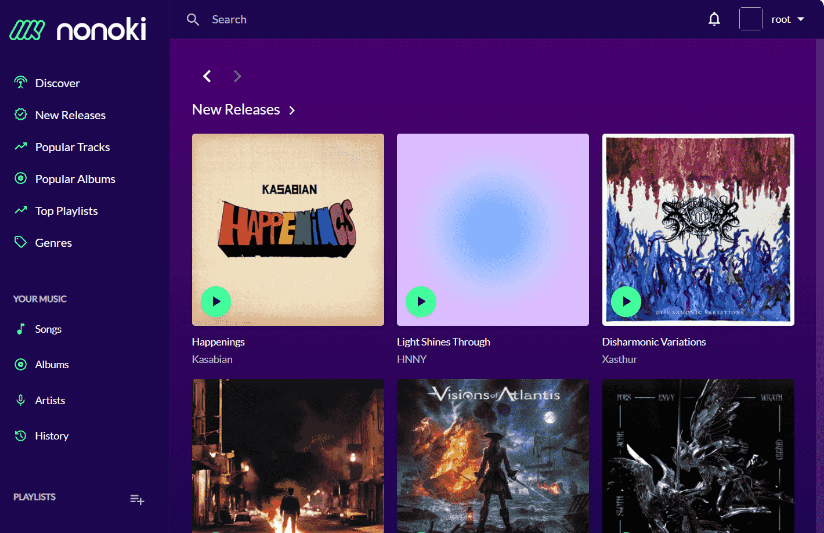
Task: Click the Search input field
Action: pyautogui.click(x=400, y=19)
